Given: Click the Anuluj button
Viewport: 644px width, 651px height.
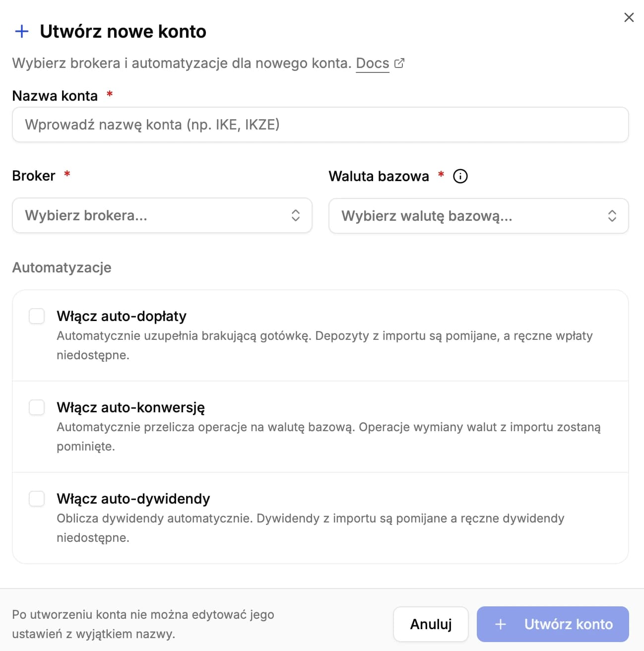Looking at the screenshot, I should pyautogui.click(x=431, y=624).
